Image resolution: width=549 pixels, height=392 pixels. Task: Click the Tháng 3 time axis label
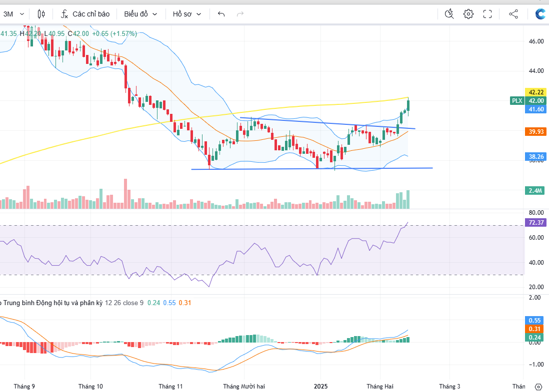pyautogui.click(x=449, y=387)
